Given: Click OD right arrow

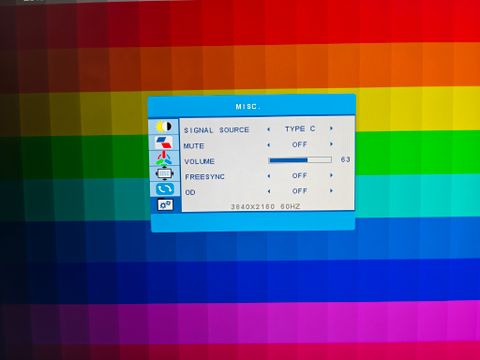Looking at the screenshot, I should pos(331,191).
